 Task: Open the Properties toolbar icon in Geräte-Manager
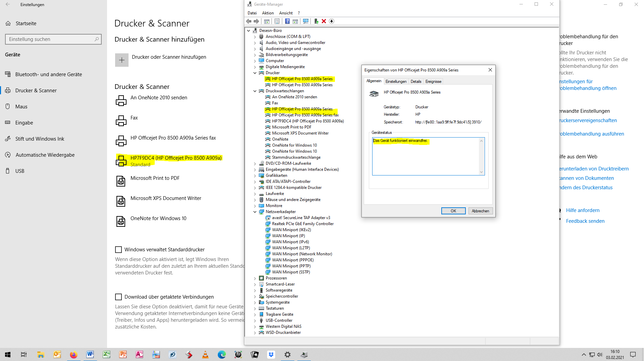point(277,21)
